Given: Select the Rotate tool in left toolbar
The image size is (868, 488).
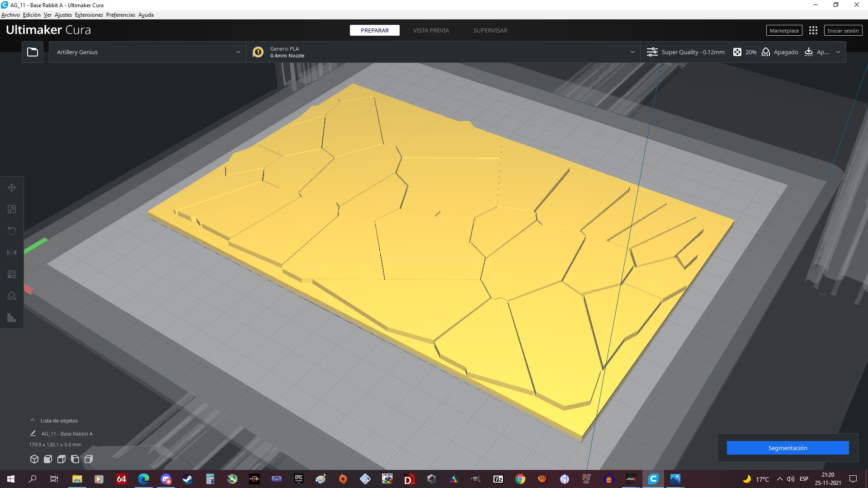Looking at the screenshot, I should point(12,231).
